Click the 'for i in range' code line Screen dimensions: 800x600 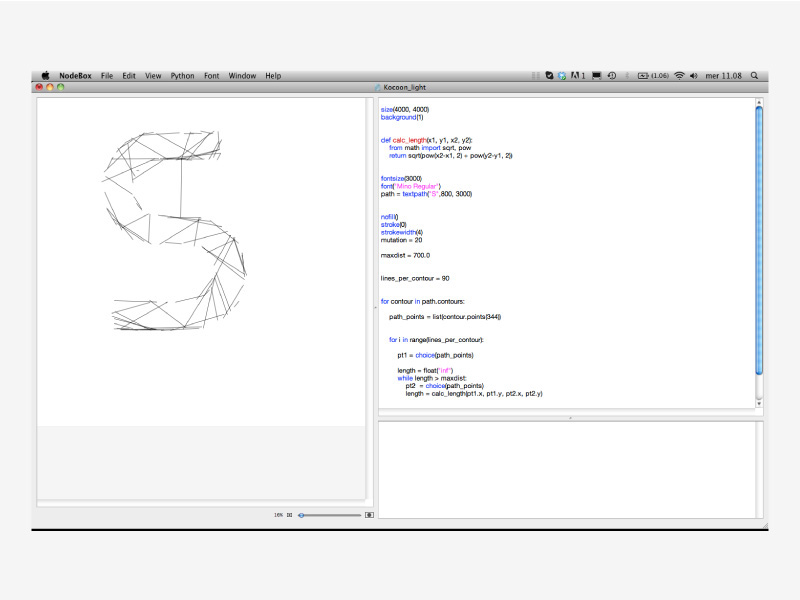pos(436,340)
